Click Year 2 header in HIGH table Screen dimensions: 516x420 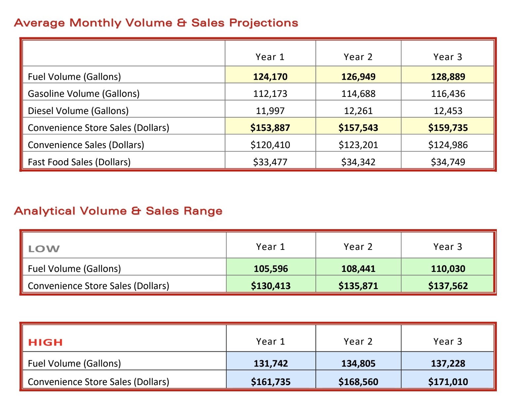click(358, 342)
